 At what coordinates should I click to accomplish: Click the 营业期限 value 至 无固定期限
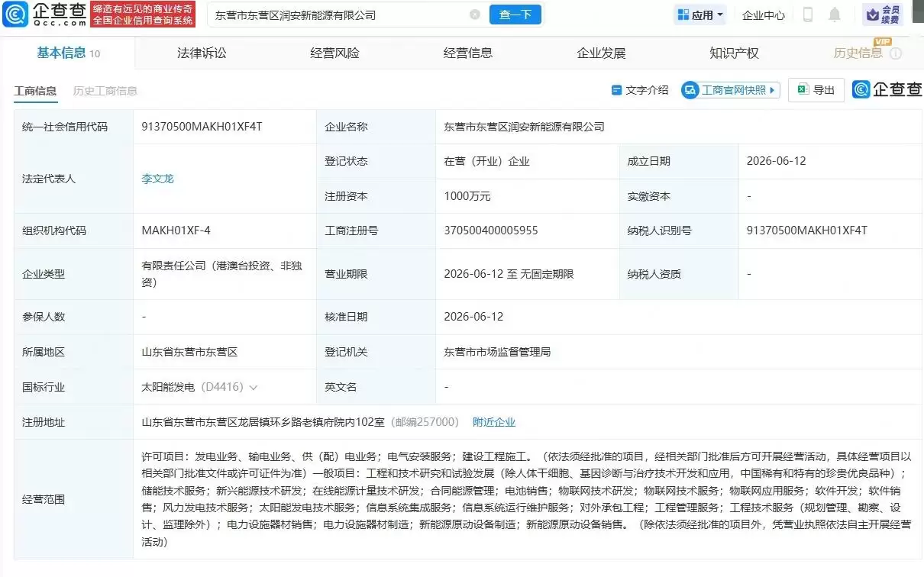tap(509, 273)
